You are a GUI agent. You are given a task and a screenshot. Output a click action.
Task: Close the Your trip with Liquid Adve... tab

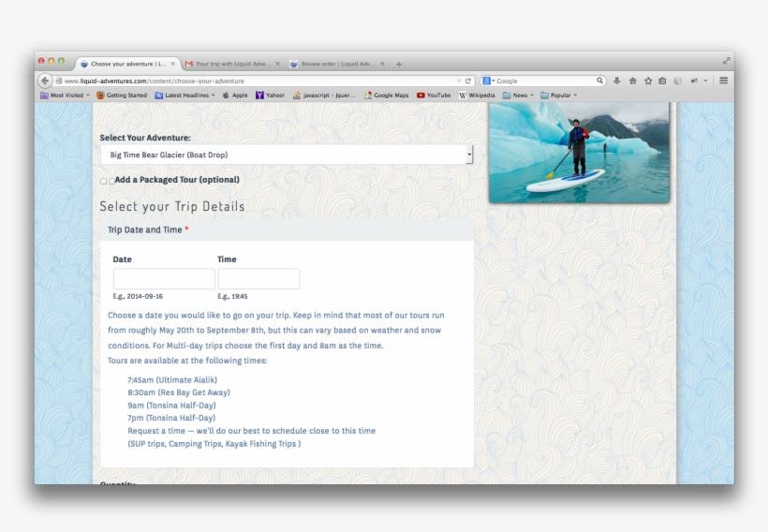(x=278, y=64)
